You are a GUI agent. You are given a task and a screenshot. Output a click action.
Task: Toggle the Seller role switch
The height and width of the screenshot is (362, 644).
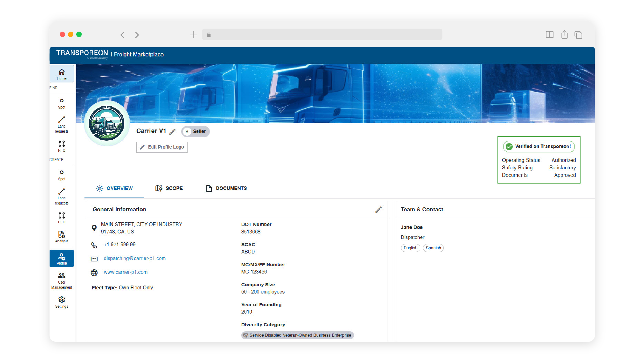(195, 131)
